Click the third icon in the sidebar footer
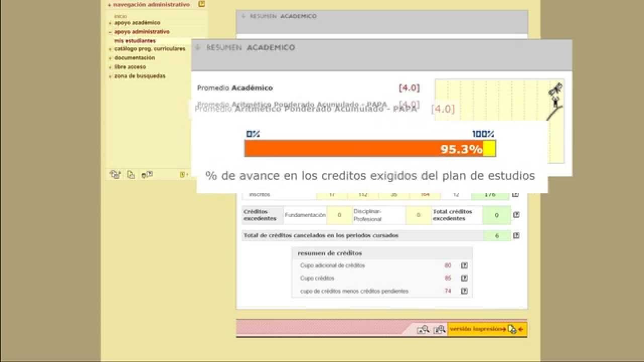The image size is (644, 362). pyautogui.click(x=147, y=175)
